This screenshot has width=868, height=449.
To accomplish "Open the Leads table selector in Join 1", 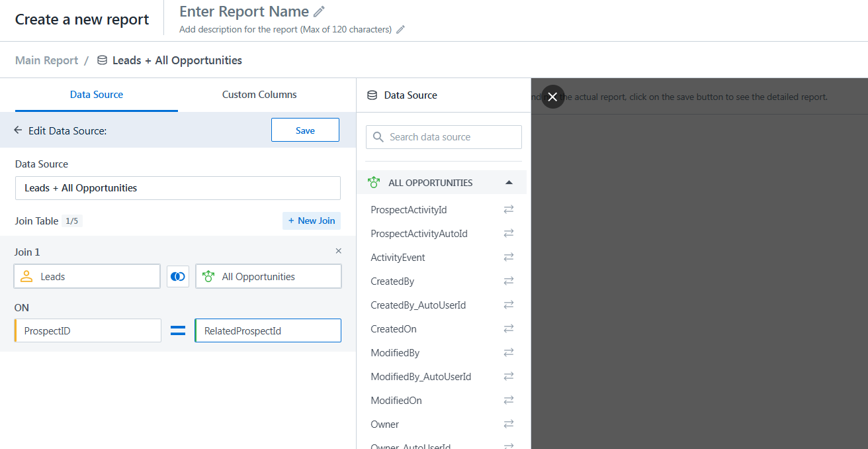I will click(x=87, y=277).
